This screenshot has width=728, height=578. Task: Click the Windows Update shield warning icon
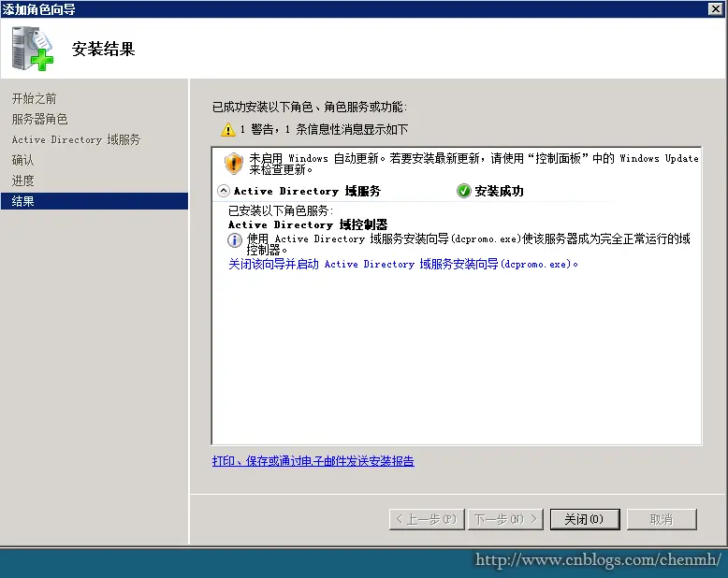234,164
